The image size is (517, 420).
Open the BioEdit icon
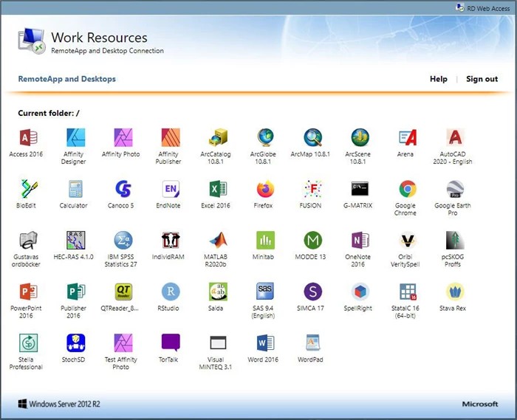[28, 189]
